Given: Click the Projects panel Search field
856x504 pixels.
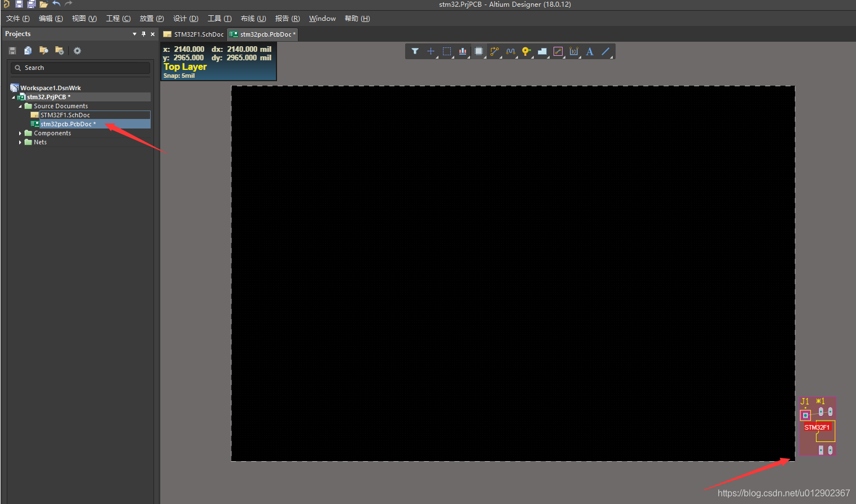Looking at the screenshot, I should pyautogui.click(x=80, y=68).
